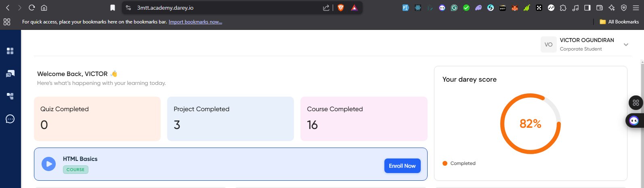Share this page via share icon
Screen dimensions: 644x188
click(326, 8)
